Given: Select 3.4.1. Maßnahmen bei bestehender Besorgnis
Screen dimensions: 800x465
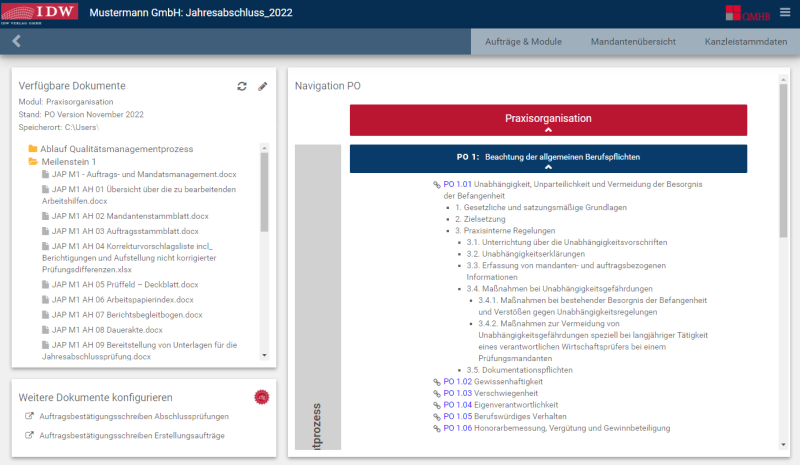Looking at the screenshot, I should [592, 306].
